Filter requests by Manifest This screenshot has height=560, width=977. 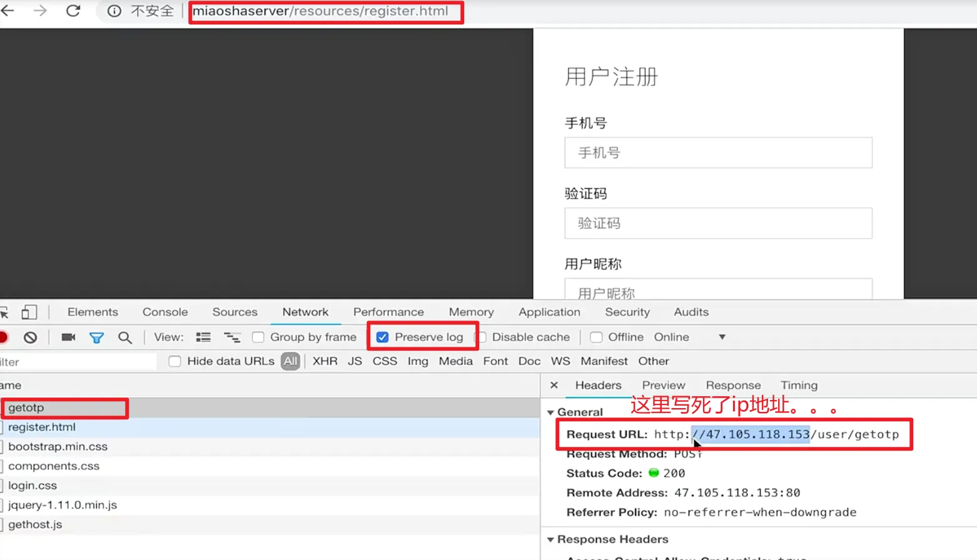[604, 361]
